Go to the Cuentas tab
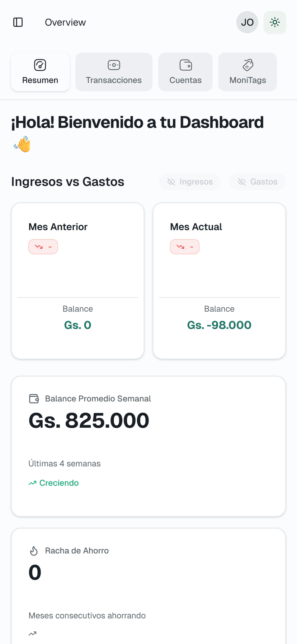Image resolution: width=297 pixels, height=644 pixels. pyautogui.click(x=185, y=72)
